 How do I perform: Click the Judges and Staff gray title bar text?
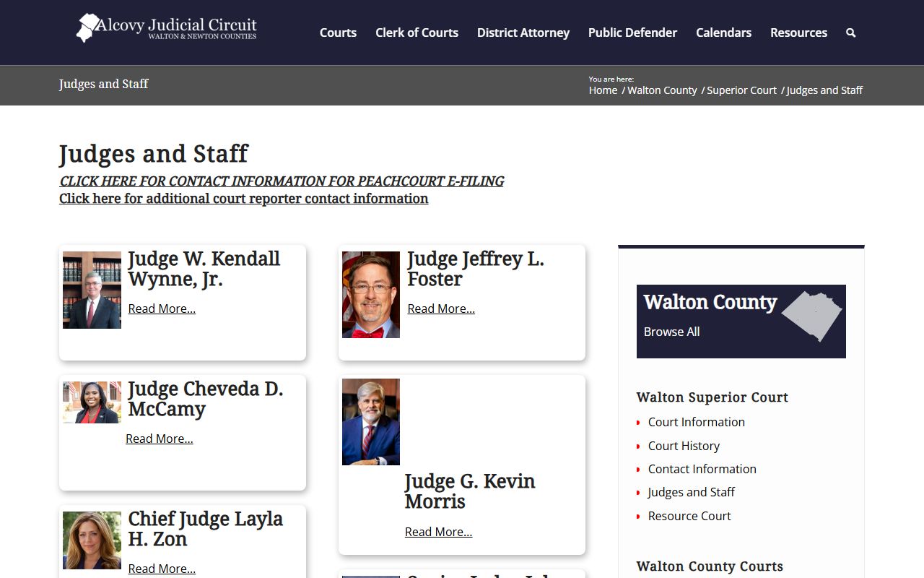click(104, 85)
